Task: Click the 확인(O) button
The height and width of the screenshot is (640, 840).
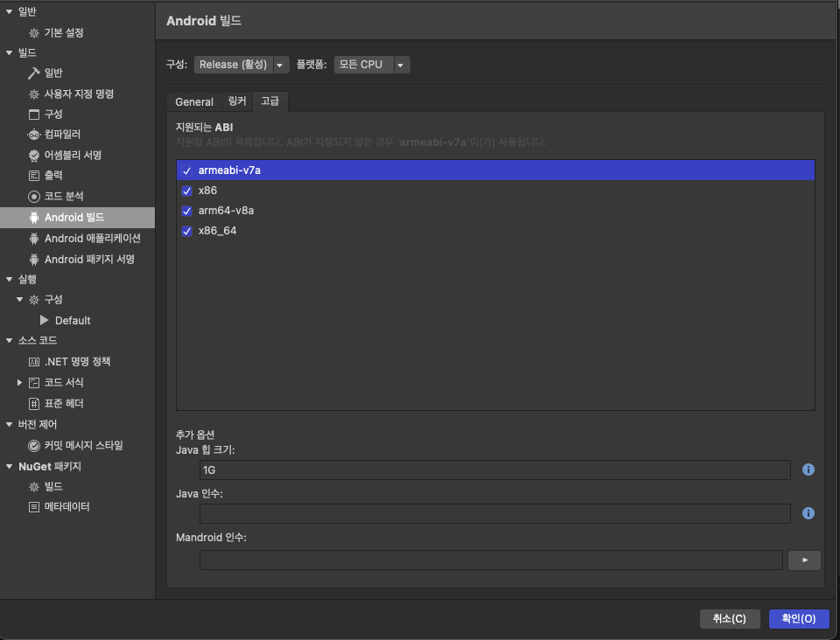Action: pyautogui.click(x=799, y=619)
